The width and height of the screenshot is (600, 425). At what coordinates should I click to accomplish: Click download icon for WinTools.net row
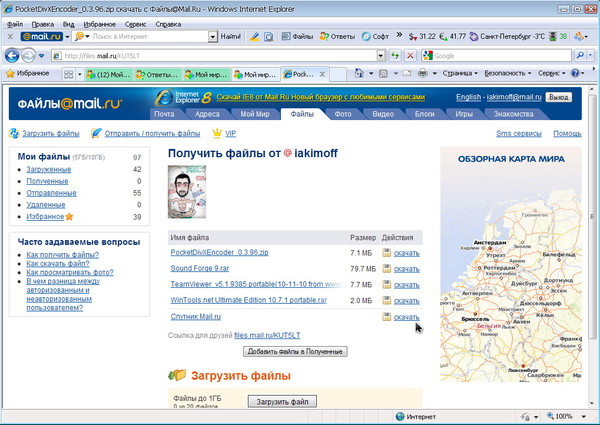click(x=386, y=300)
